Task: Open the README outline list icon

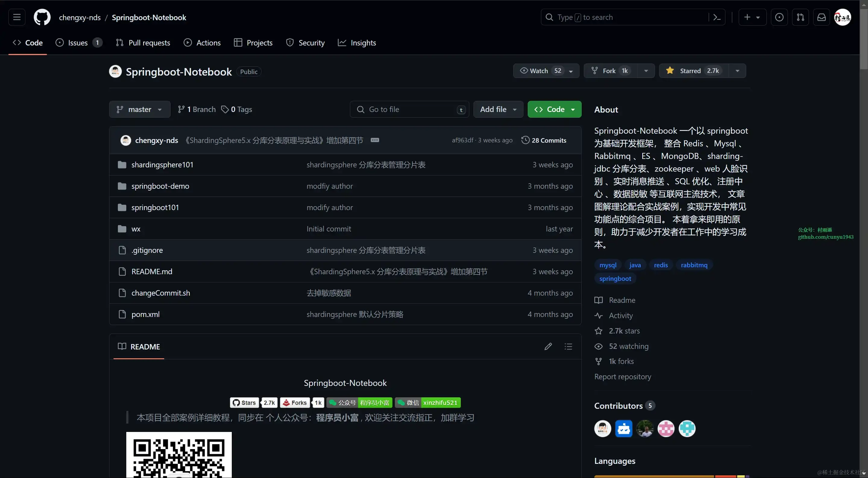Action: [568, 346]
